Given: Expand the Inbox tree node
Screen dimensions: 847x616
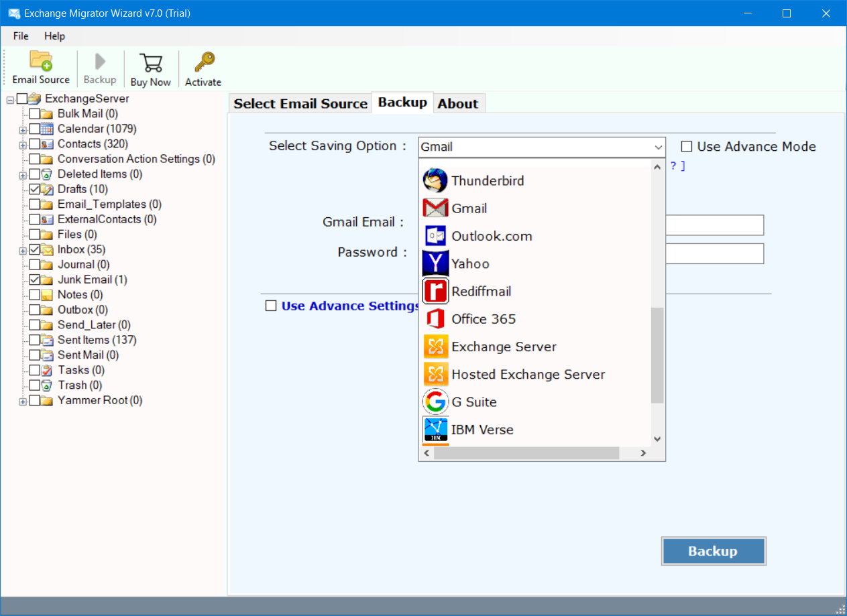Looking at the screenshot, I should click(23, 251).
